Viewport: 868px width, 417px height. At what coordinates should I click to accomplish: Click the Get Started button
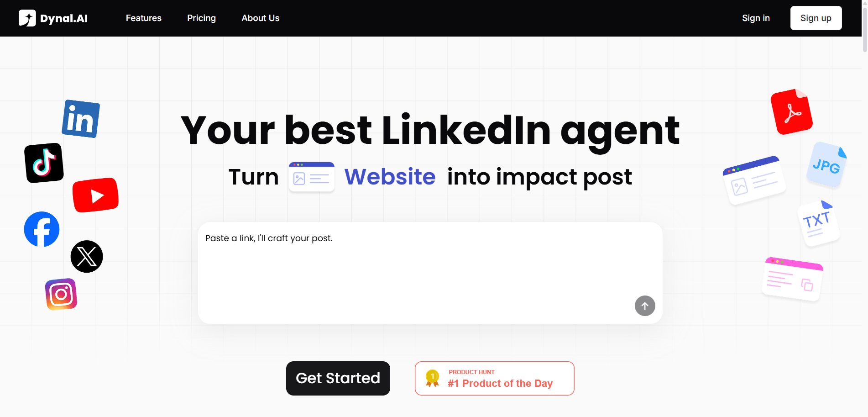point(338,378)
